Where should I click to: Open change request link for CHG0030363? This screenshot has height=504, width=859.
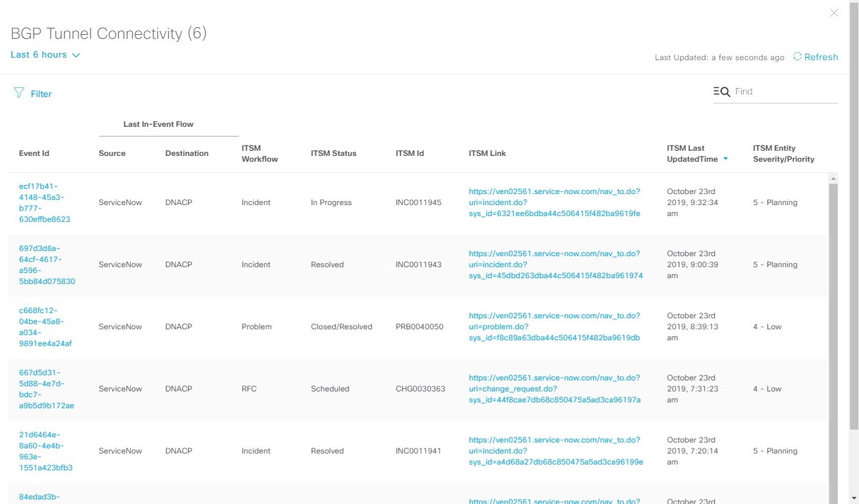[x=553, y=389]
